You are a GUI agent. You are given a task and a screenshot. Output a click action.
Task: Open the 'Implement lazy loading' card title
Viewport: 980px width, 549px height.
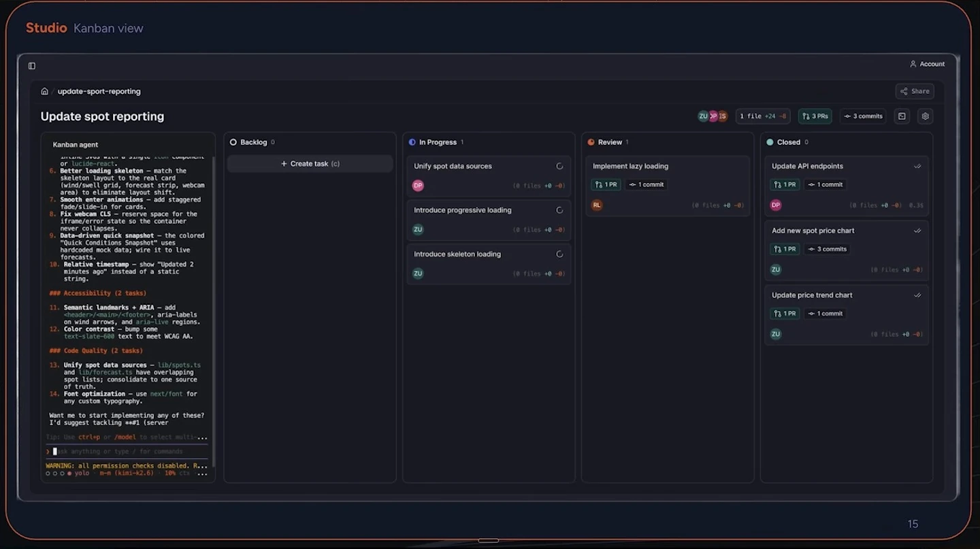[630, 166]
